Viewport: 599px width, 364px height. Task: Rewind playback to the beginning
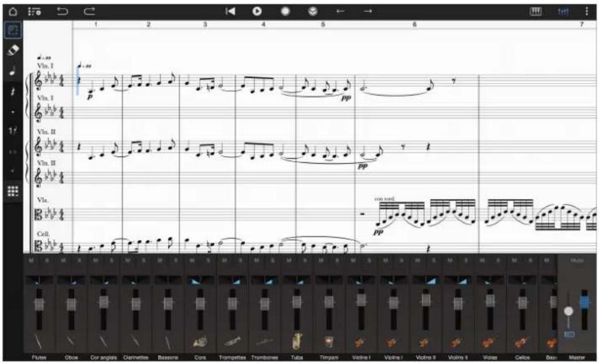230,11
